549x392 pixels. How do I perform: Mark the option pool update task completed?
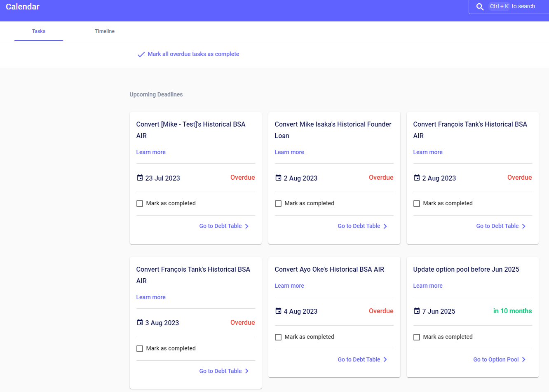(417, 337)
